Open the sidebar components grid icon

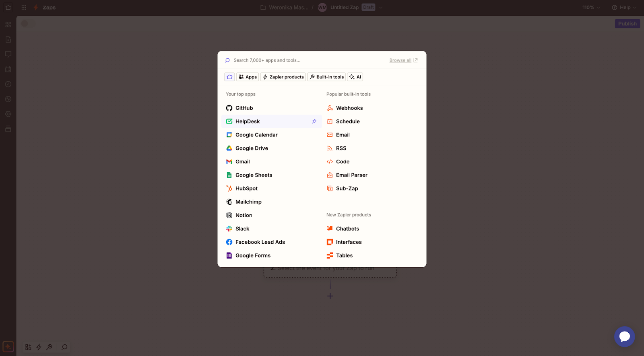[8, 25]
